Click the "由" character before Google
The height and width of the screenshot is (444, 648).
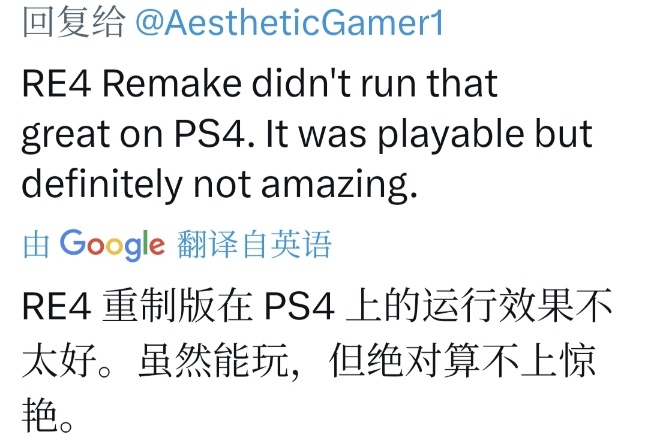click(x=36, y=244)
